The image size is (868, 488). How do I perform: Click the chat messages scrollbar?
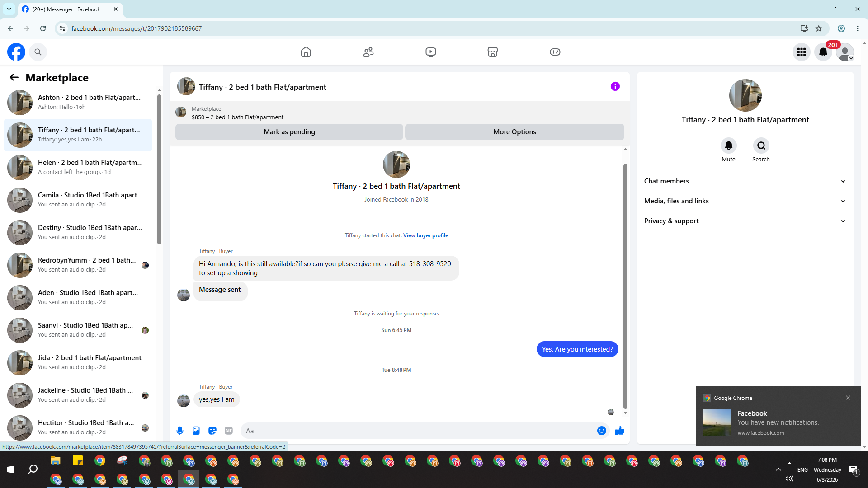click(x=625, y=286)
